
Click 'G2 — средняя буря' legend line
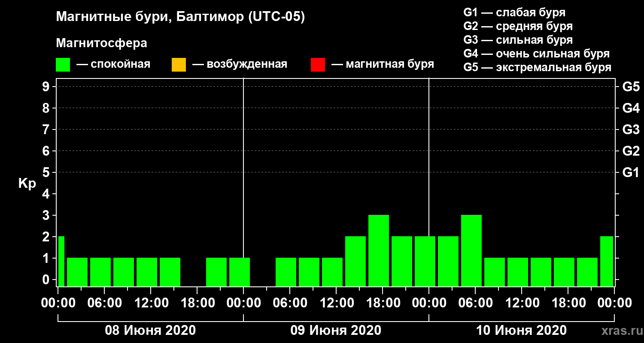[518, 26]
